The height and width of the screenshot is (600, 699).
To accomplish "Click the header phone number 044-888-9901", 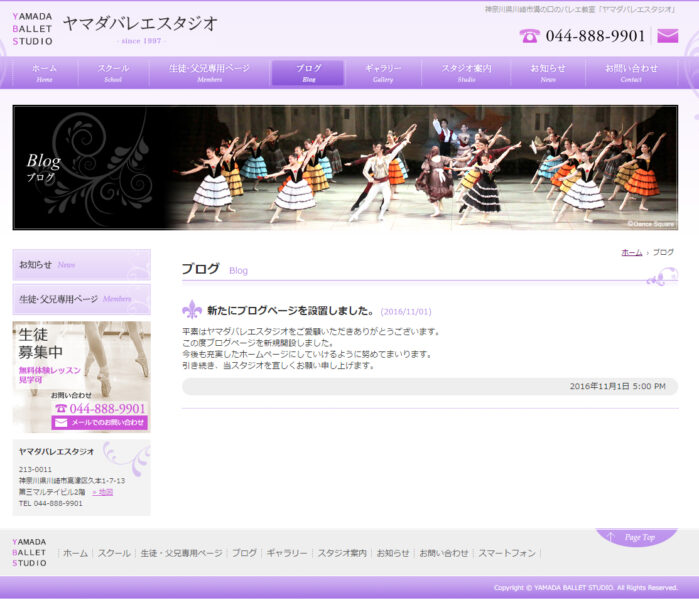I will pos(595,36).
